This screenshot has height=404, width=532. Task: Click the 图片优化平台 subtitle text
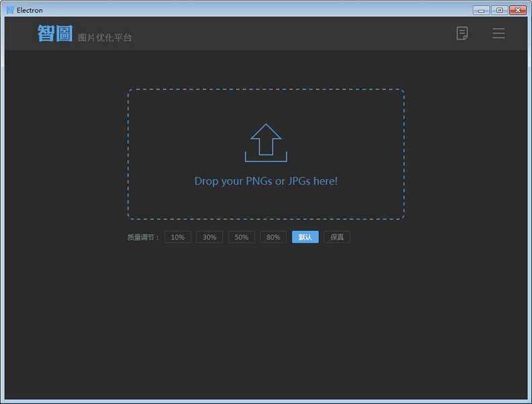[x=104, y=38]
